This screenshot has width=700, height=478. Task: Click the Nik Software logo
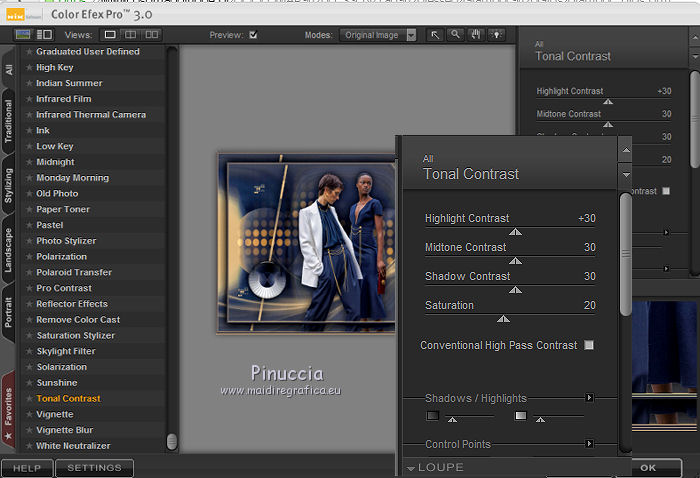(16, 15)
